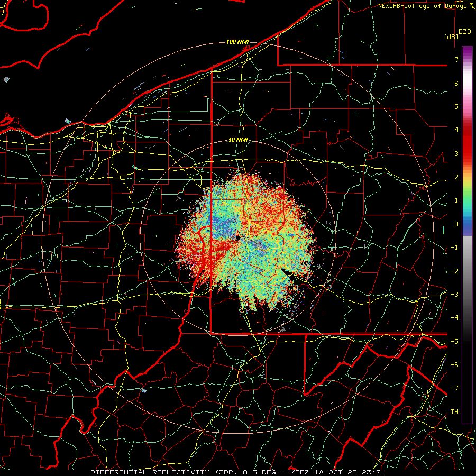476x476 pixels.
Task: Click the -3 value on color scale
Action: 454,295
